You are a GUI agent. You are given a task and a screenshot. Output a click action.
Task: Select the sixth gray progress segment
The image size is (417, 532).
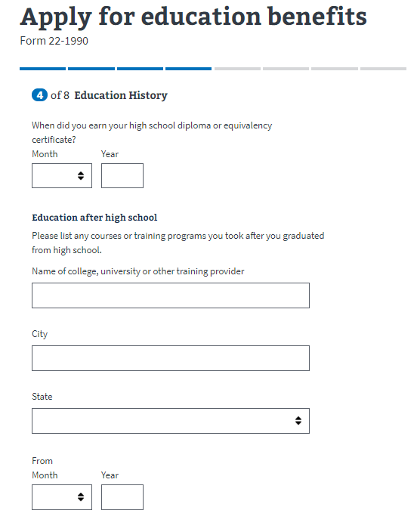pos(286,69)
